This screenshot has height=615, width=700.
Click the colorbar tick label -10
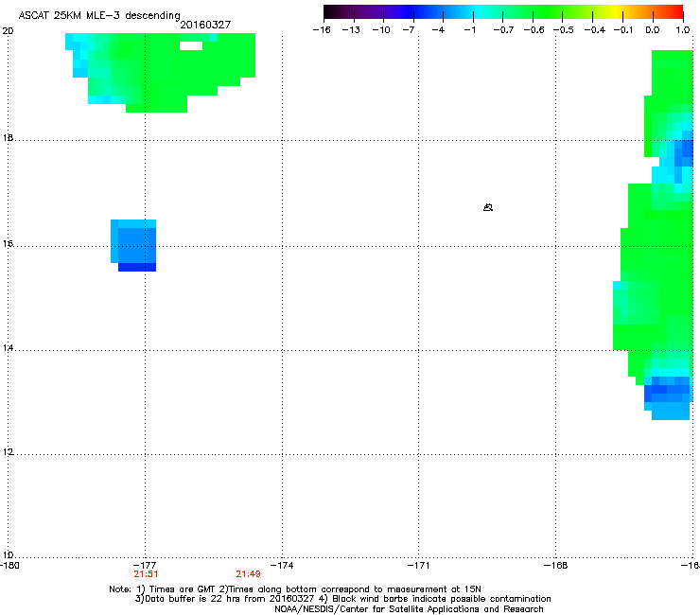(x=381, y=30)
